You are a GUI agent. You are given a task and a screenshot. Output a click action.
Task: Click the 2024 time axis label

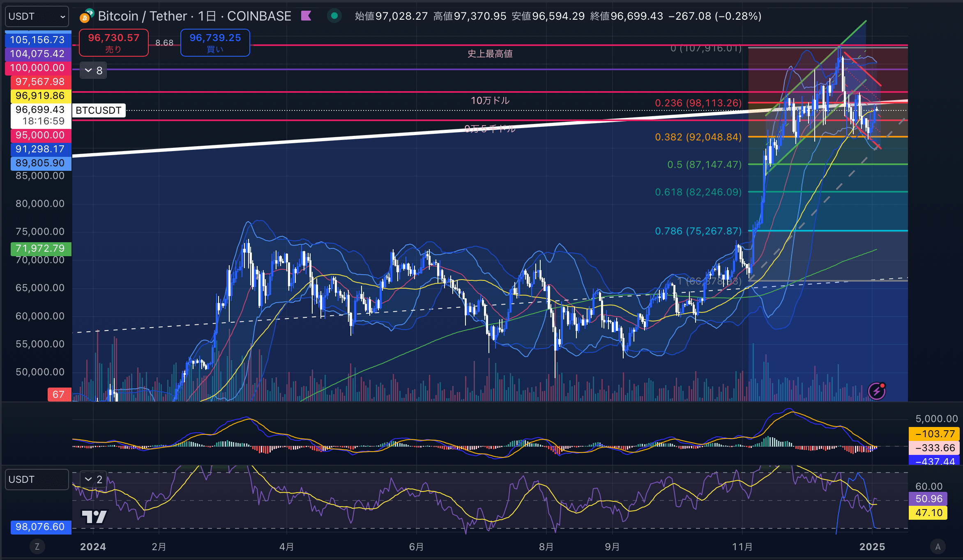point(93,547)
